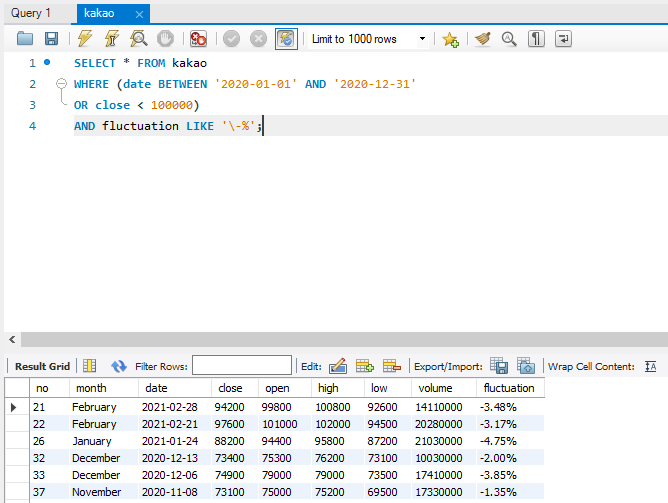Select cell 2021-02-28 in date column
Viewport: 668px width, 503px height.
[175, 407]
